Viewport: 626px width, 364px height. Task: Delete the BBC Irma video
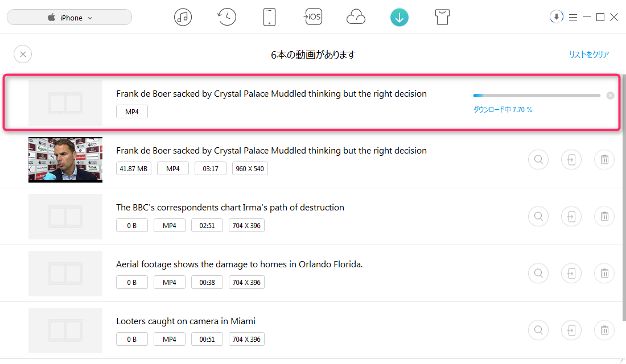click(x=604, y=217)
